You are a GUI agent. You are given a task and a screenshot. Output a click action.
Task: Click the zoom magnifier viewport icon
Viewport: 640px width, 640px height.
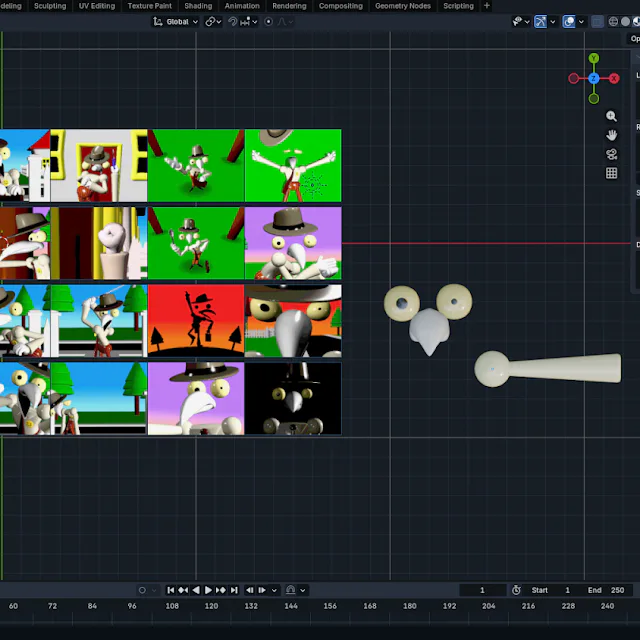pos(611,116)
